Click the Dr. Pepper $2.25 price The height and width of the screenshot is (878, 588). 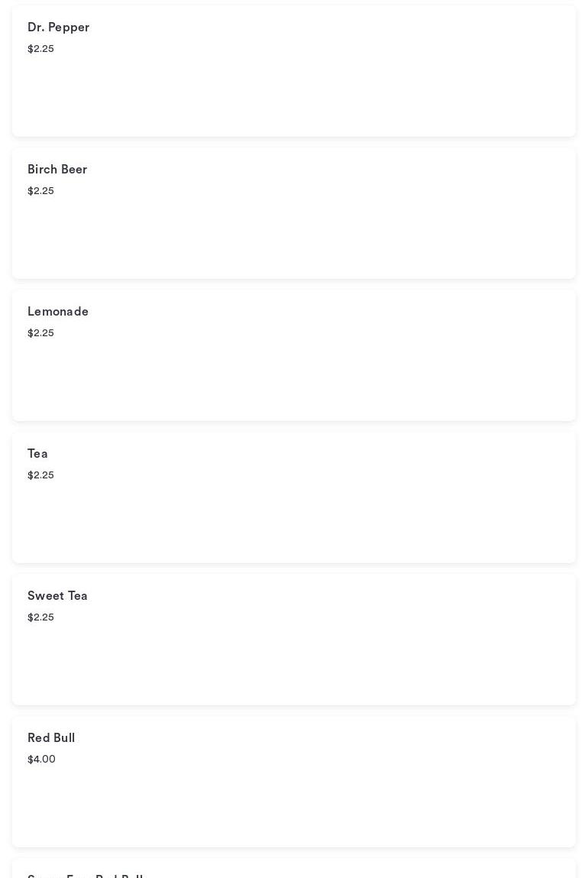[x=40, y=49]
